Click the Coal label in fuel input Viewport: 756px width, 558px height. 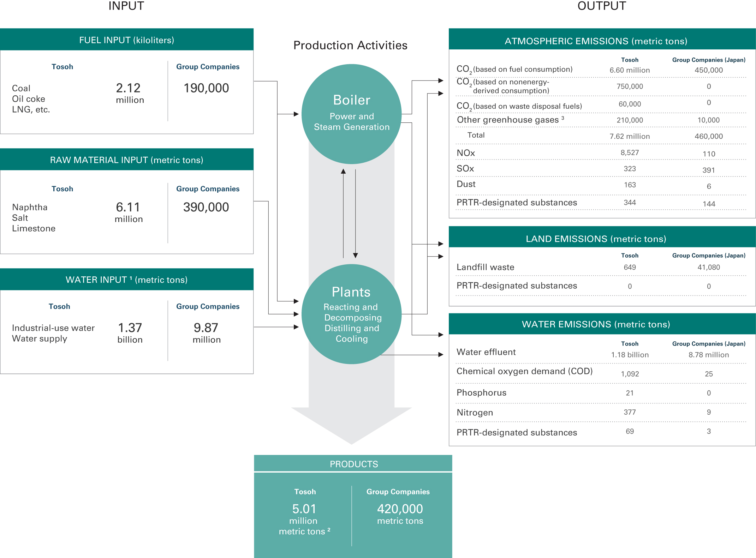tap(21, 88)
